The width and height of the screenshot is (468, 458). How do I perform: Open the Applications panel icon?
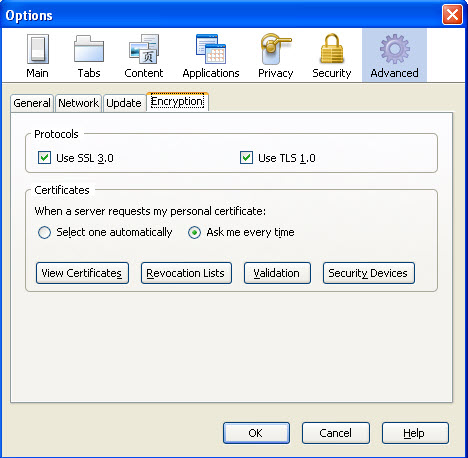[x=211, y=49]
